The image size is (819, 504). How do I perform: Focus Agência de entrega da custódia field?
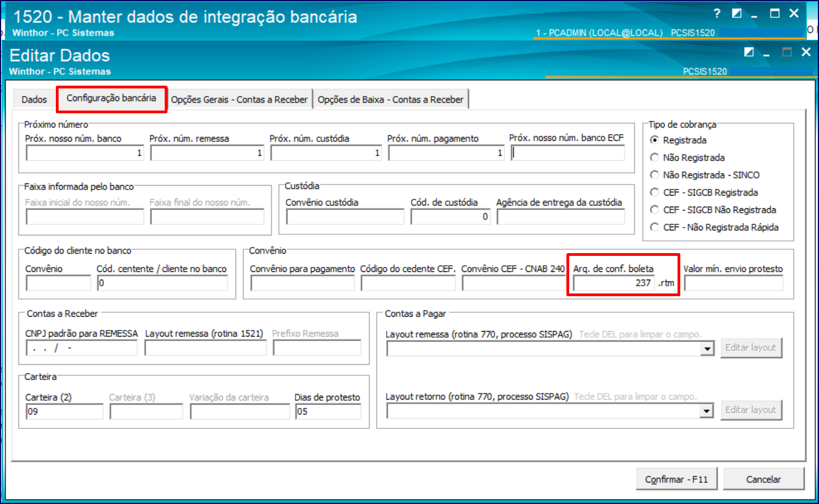[x=561, y=217]
